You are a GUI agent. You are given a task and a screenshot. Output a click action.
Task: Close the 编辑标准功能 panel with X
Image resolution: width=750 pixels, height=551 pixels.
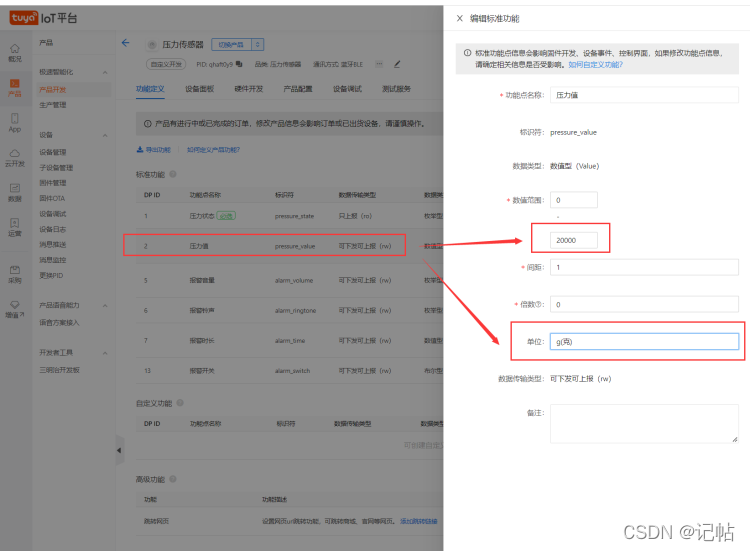[460, 18]
